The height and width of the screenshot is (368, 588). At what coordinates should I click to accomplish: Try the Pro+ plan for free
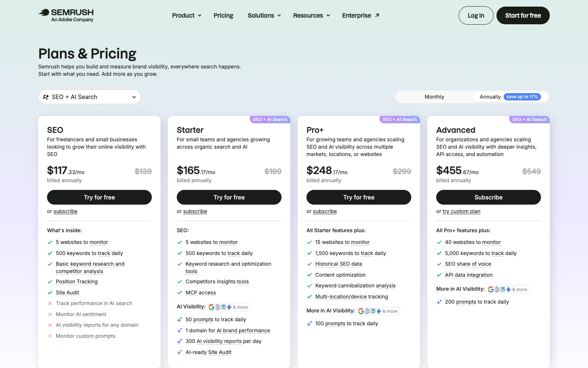click(359, 197)
